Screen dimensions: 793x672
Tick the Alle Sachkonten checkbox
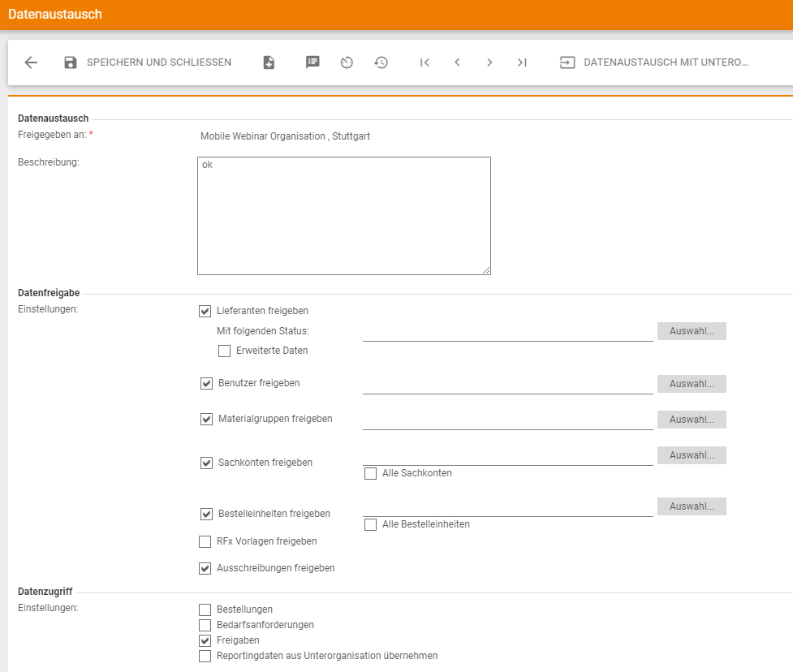coord(371,473)
